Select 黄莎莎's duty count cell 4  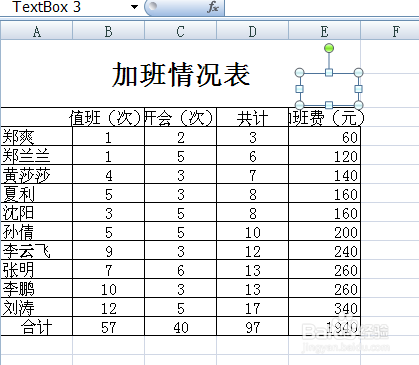[108, 174]
